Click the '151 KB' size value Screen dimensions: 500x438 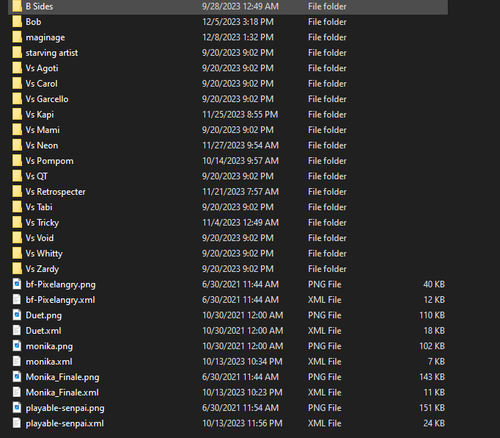tap(432, 408)
